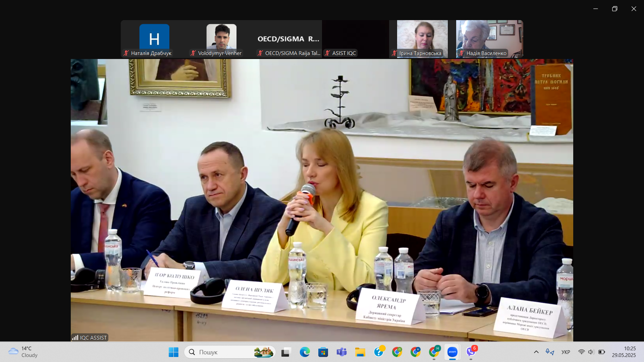Open the Cloudy weather widget
Screen dimensions: 644x362
23,352
